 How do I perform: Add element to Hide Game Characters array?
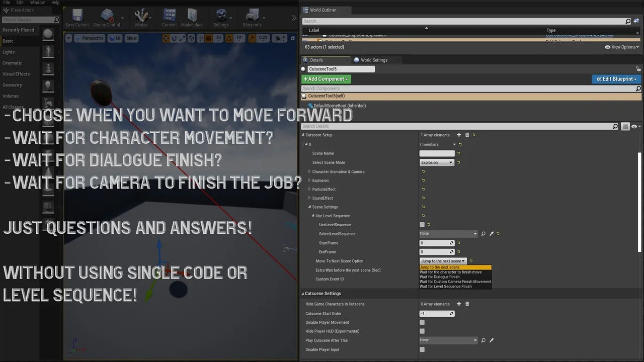click(458, 304)
